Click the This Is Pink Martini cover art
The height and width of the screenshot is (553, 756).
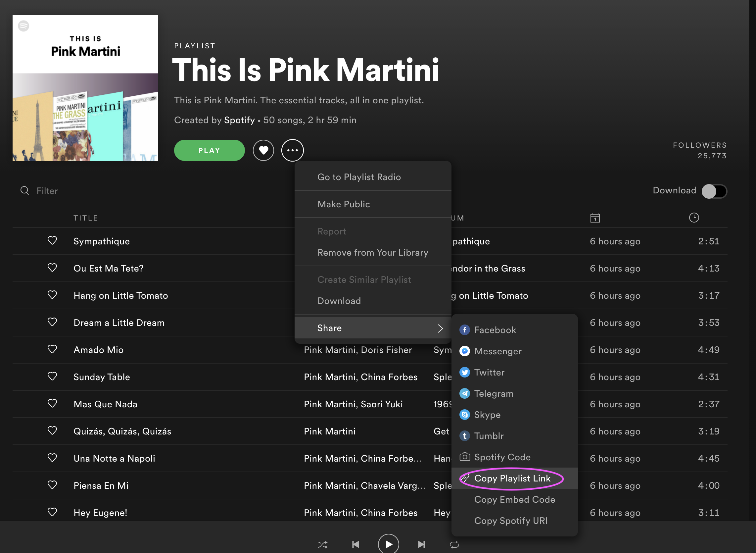[x=85, y=88]
